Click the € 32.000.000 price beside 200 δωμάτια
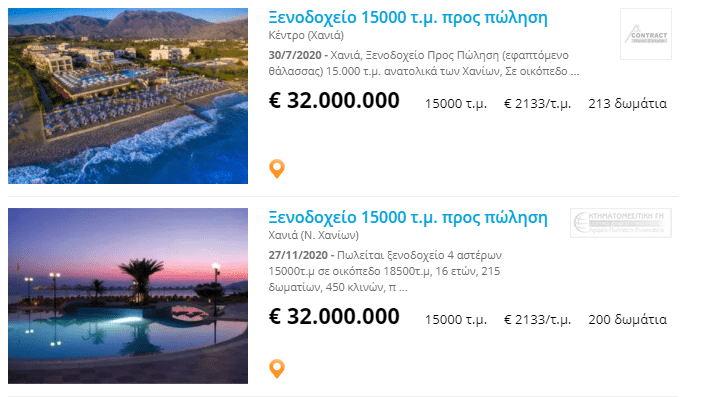Screen dimensions: 703x397 (x=334, y=316)
